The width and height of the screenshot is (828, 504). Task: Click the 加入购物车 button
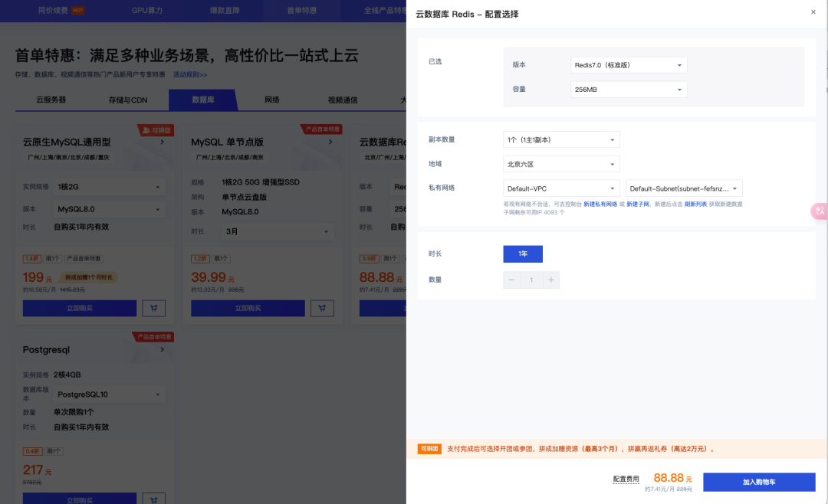coord(759,482)
